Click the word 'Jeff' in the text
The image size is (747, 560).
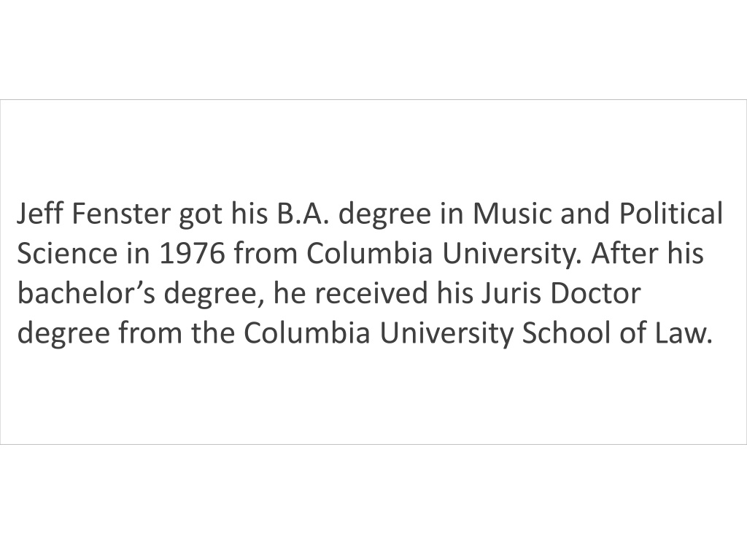40,214
